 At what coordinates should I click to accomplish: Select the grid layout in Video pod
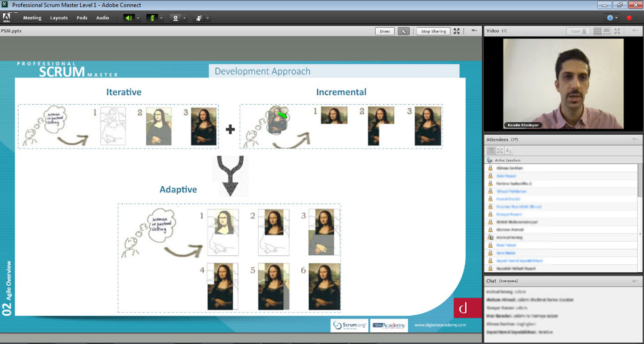point(598,31)
